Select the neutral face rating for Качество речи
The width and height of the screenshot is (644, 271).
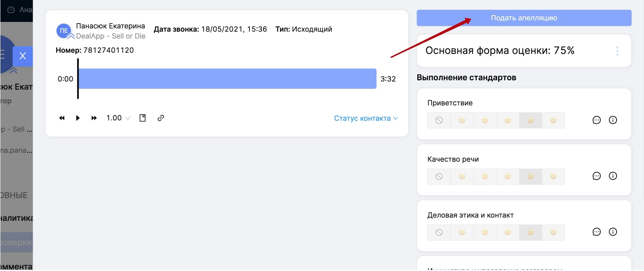tap(508, 176)
